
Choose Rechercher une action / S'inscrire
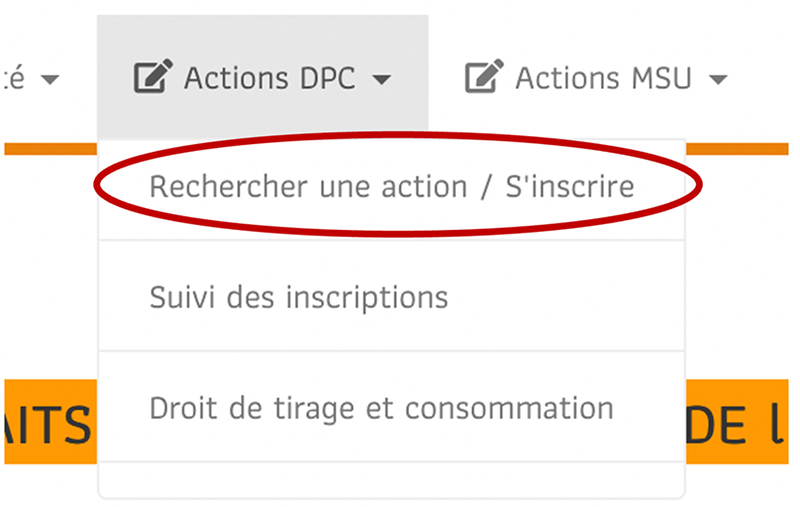coord(391,186)
